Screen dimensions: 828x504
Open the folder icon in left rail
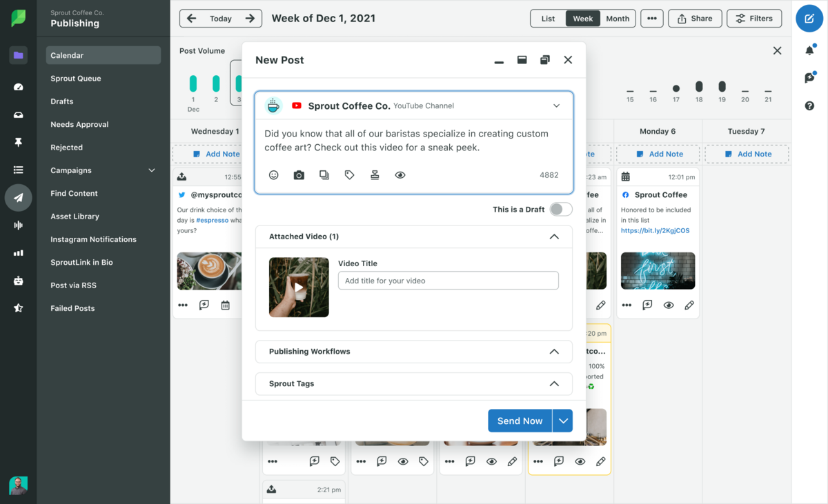point(19,55)
